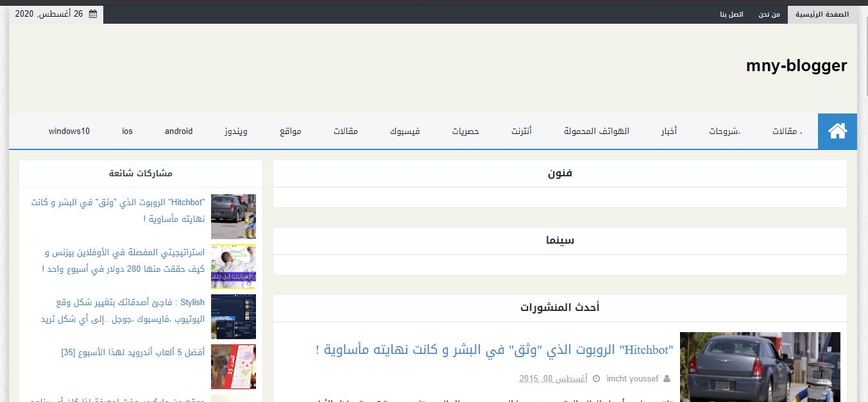The width and height of the screenshot is (868, 402).
Task: Open الصفحة الرئيسية in the top bar
Action: (822, 14)
